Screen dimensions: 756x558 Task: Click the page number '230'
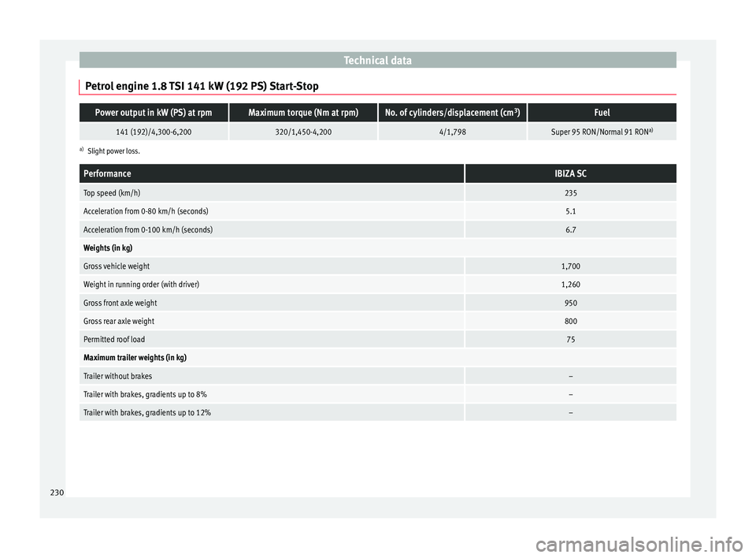click(57, 493)
